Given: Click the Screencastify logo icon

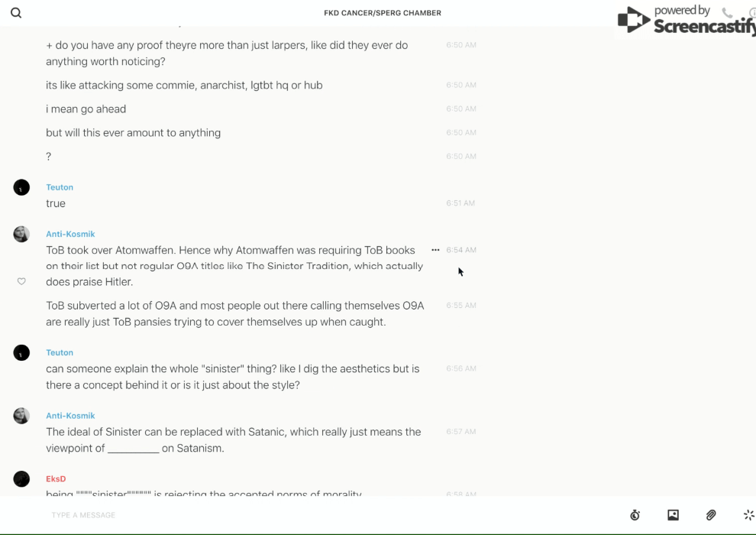Looking at the screenshot, I should (634, 20).
